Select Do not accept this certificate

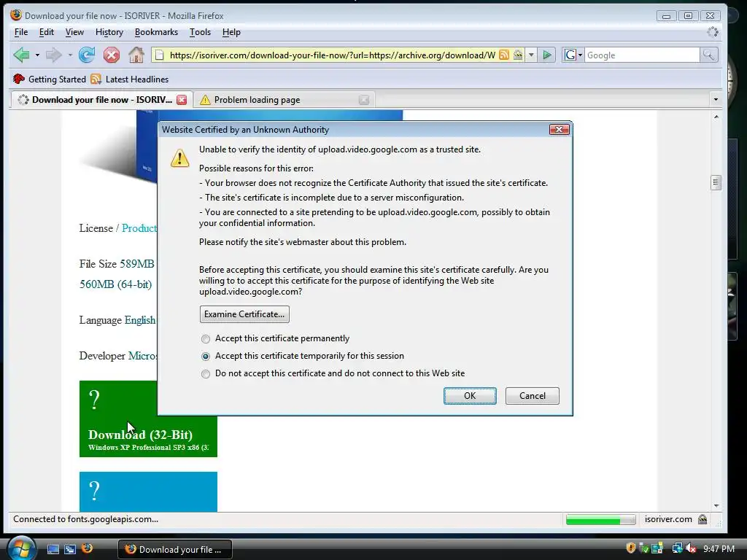click(x=205, y=374)
